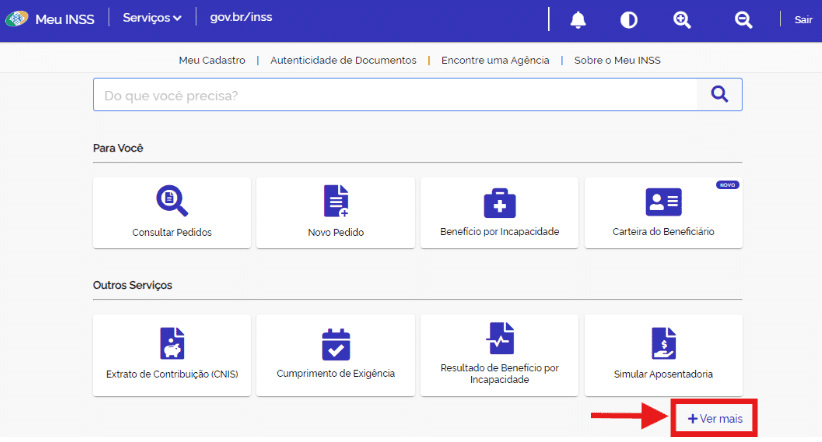Zoom in with the magnifier plus icon
Screen dimensions: 822x442
682,19
